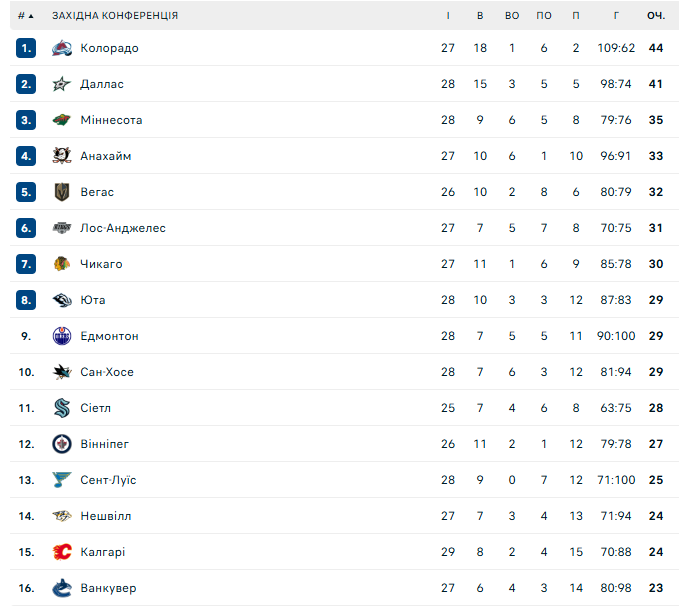Click the Colorado Avalanche team logo
Image resolution: width=679 pixels, height=608 pixels.
pyautogui.click(x=62, y=48)
